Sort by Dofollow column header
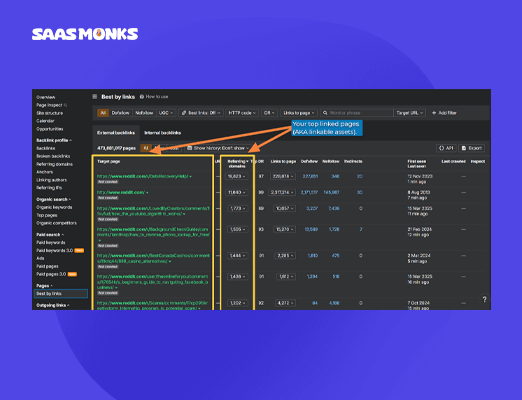 click(309, 161)
